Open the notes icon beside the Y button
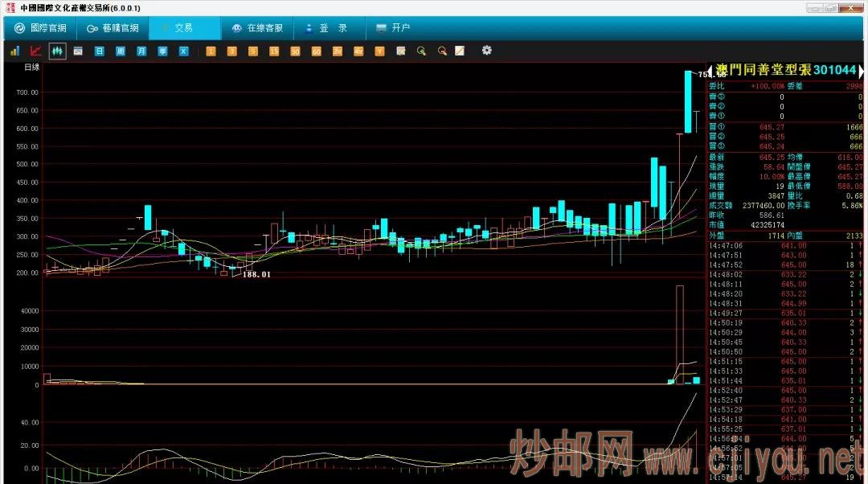The height and width of the screenshot is (484, 868). point(401,51)
